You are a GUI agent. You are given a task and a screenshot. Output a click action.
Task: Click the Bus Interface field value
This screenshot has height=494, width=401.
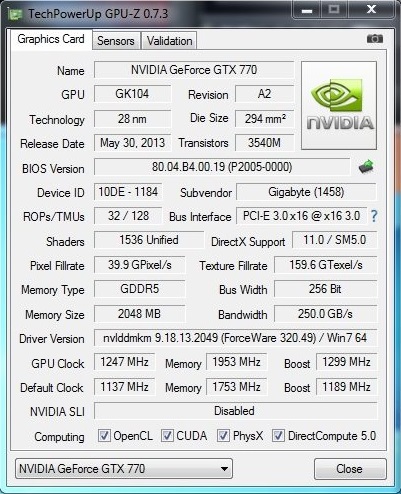pos(302,216)
